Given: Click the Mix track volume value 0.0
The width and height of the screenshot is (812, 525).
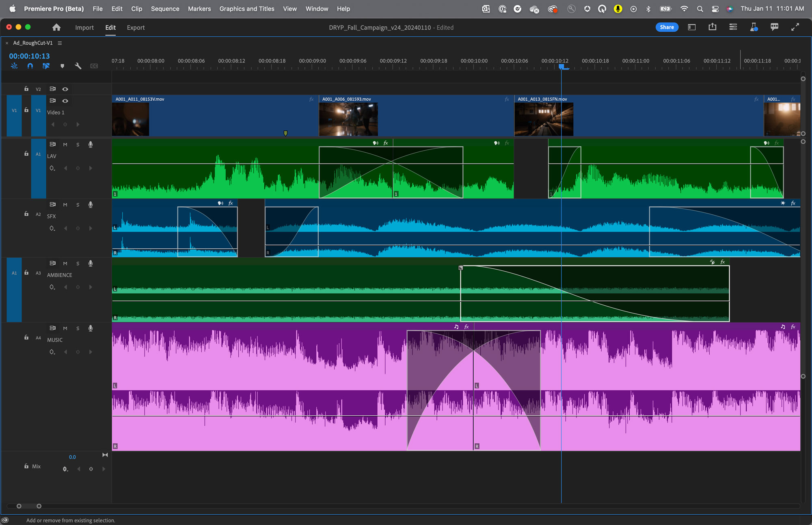Looking at the screenshot, I should (72, 457).
